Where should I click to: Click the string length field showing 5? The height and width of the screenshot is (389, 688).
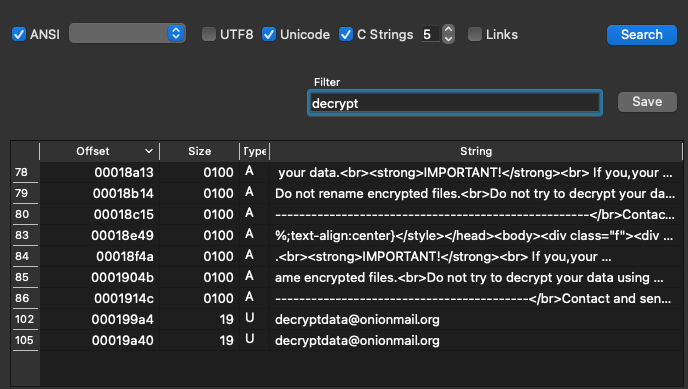coord(430,34)
